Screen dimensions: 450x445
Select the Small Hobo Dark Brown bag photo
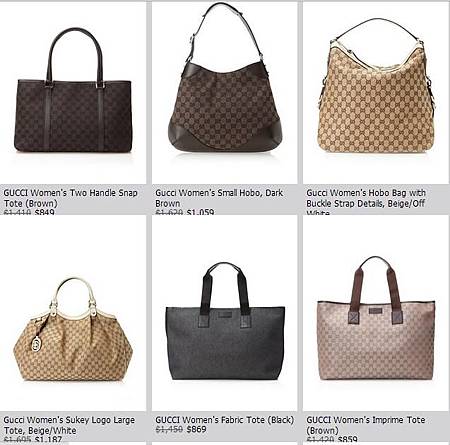225,77
